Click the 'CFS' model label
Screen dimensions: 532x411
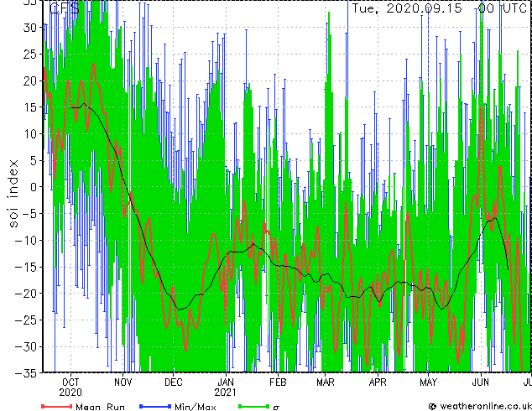click(x=65, y=8)
